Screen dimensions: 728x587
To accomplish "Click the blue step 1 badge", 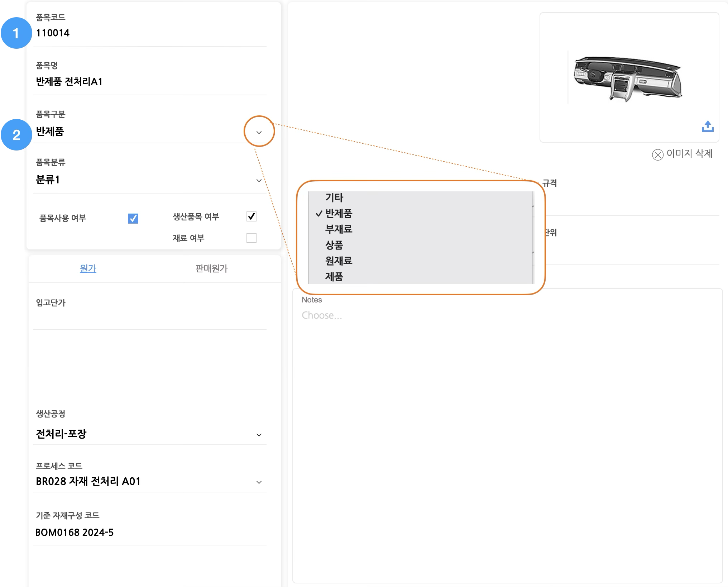I will (x=16, y=33).
